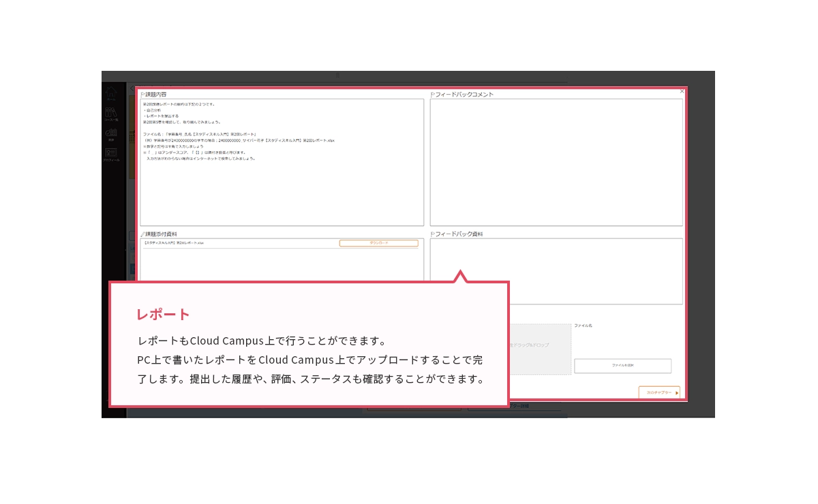Open Home from the left sidebar
This screenshot has width=818, height=504.
(111, 93)
